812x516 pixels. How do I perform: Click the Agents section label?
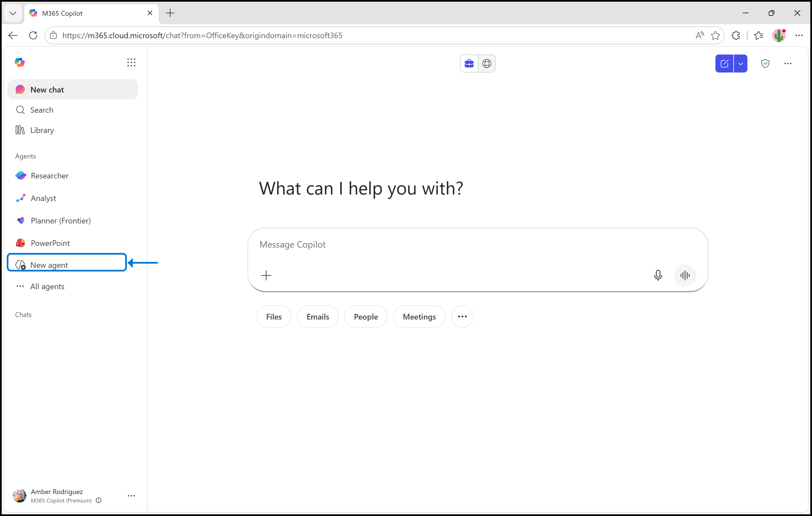click(x=26, y=156)
